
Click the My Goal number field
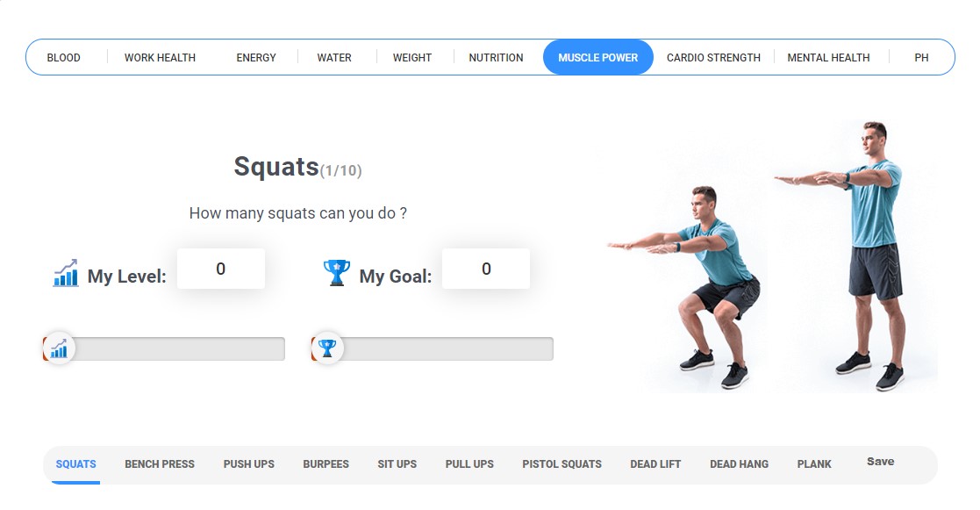pos(486,269)
